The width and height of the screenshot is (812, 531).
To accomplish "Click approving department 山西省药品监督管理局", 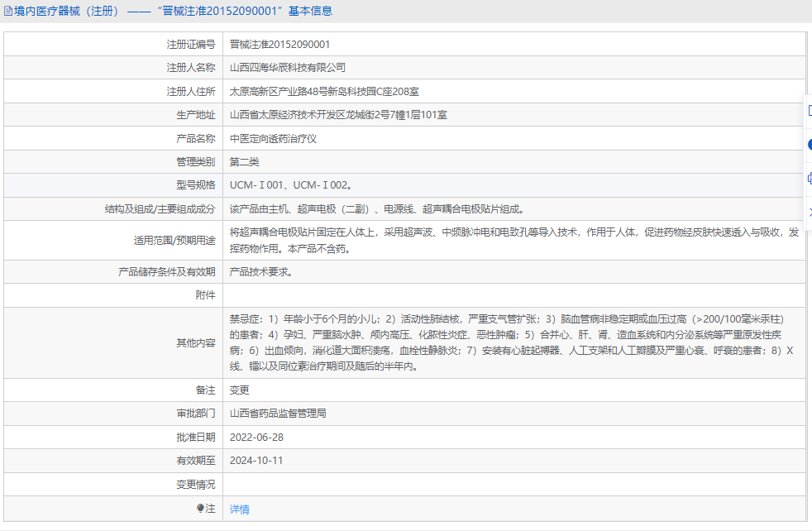I will [278, 413].
